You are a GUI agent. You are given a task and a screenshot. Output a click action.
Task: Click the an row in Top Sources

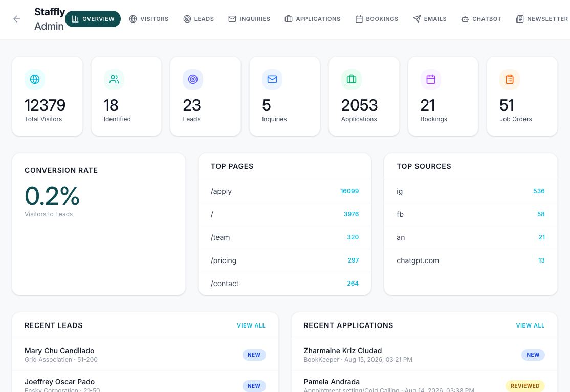point(471,237)
